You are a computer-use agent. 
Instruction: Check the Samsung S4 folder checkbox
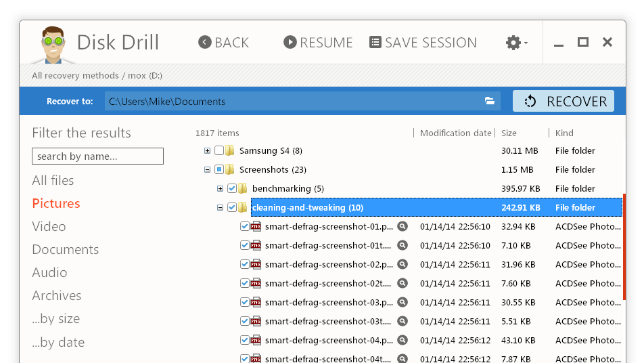(219, 150)
